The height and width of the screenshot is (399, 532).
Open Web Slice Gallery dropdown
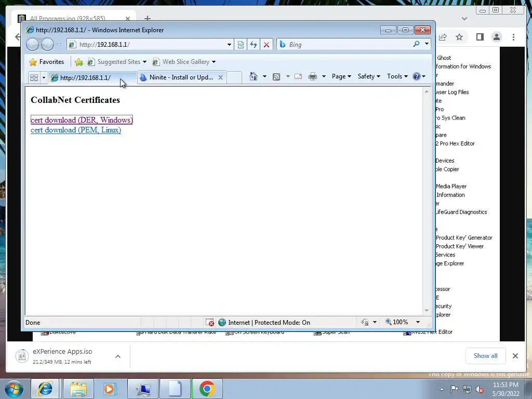(184, 62)
